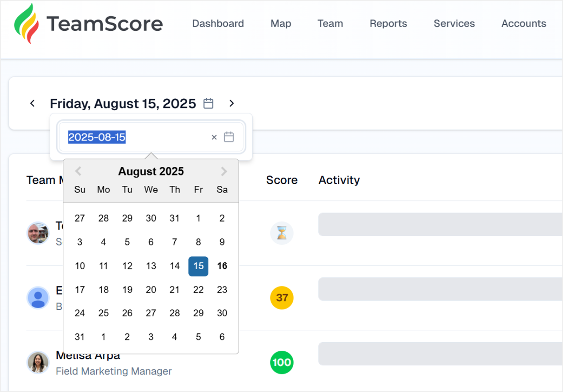
Task: Select August 31 in the calendar
Action: pyautogui.click(x=80, y=337)
